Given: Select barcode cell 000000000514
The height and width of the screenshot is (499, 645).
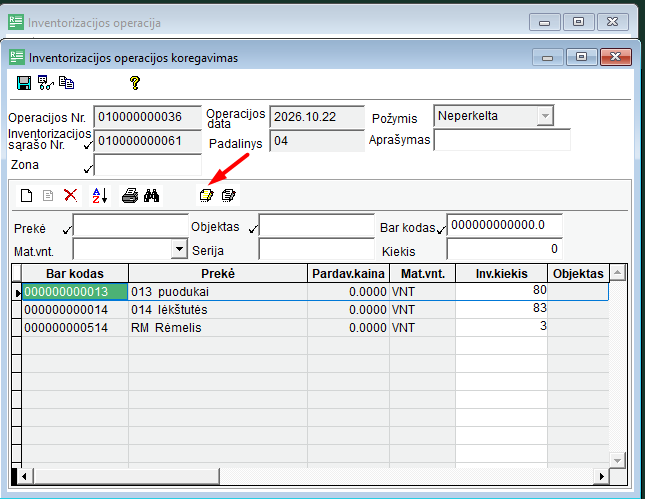Looking at the screenshot, I should [75, 328].
